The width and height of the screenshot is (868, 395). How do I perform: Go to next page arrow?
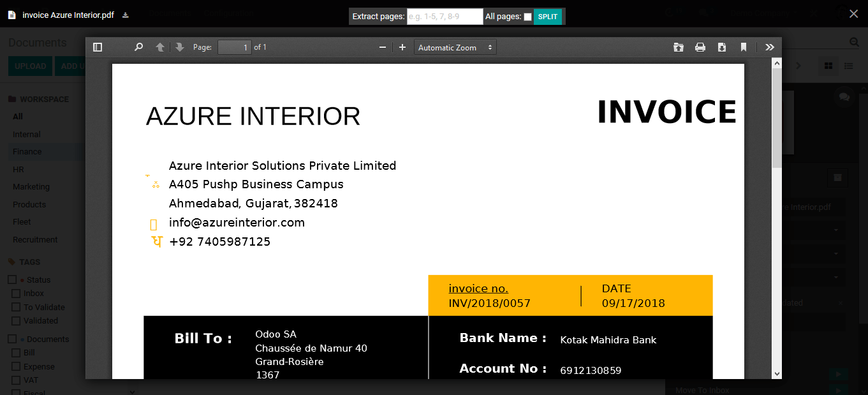pyautogui.click(x=180, y=47)
